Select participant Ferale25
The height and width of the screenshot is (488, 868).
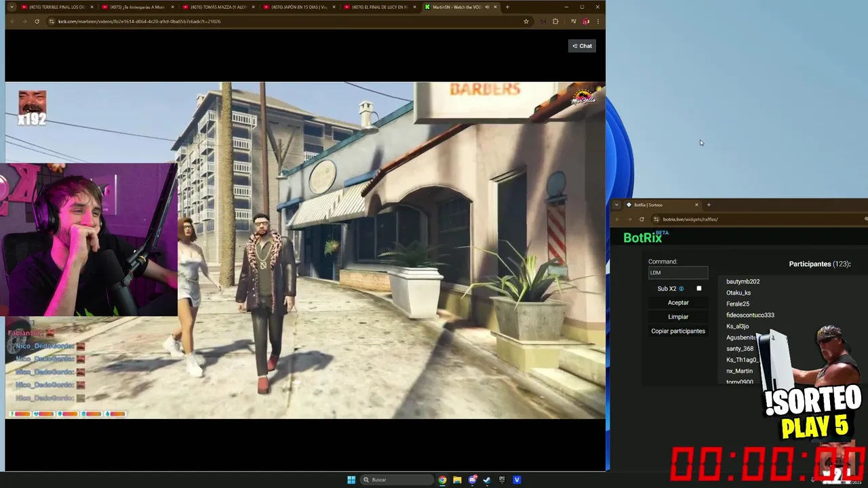pyautogui.click(x=738, y=304)
